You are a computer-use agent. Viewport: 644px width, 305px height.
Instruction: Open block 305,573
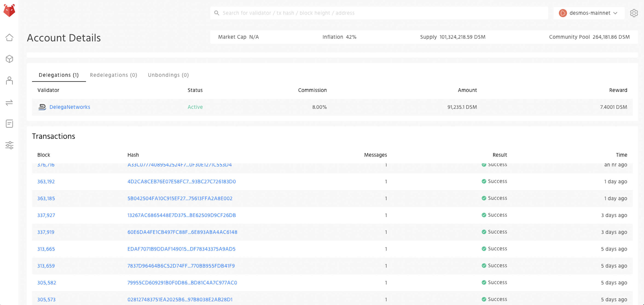pyautogui.click(x=46, y=299)
